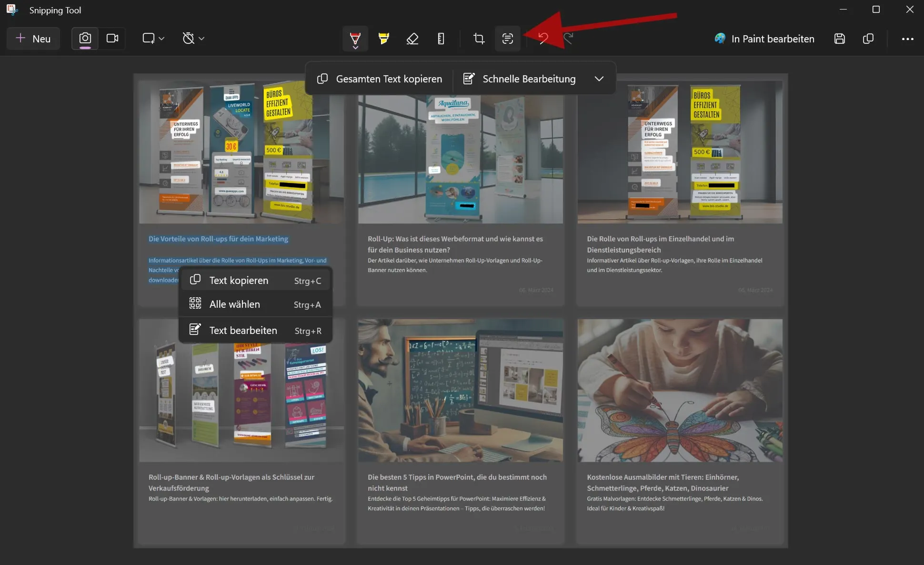
Task: Save the snip with disk icon
Action: [x=839, y=39]
